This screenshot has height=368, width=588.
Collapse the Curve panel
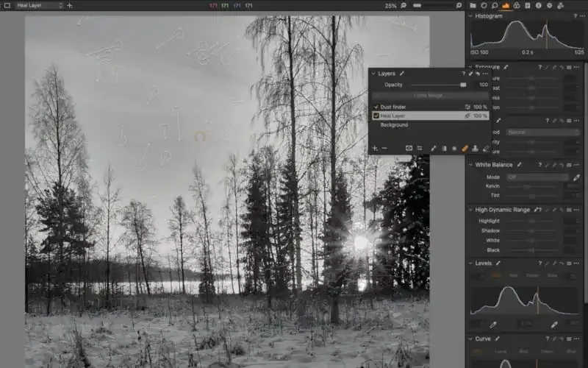[x=470, y=339]
